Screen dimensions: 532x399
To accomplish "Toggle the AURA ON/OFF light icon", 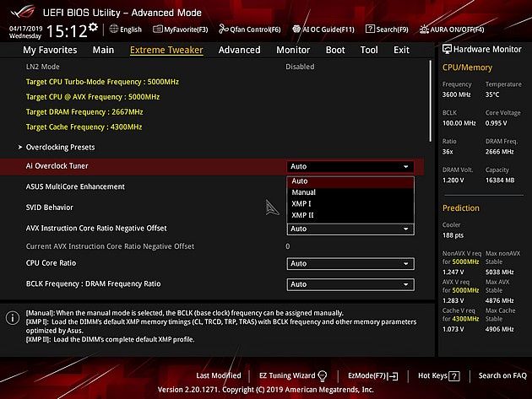I will (424, 30).
